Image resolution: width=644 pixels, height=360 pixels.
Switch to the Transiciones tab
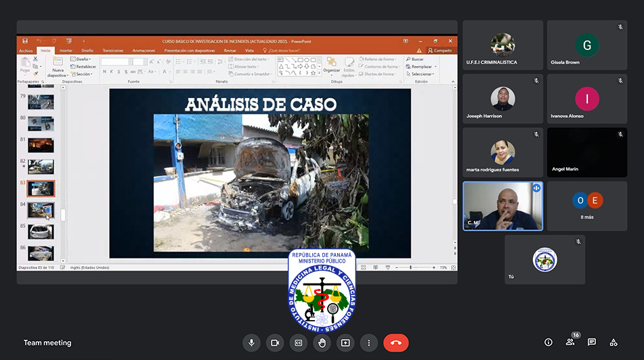coord(113,51)
